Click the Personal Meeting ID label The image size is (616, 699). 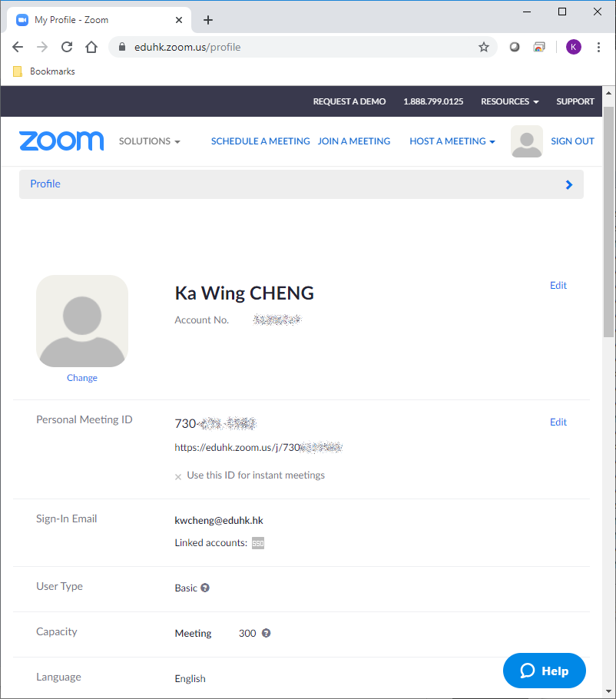tap(84, 419)
